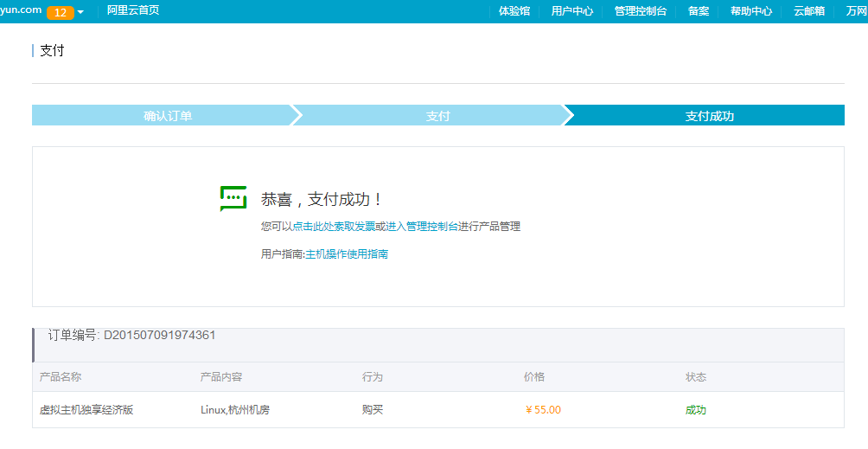Click the 万网 link at top right

[856, 11]
